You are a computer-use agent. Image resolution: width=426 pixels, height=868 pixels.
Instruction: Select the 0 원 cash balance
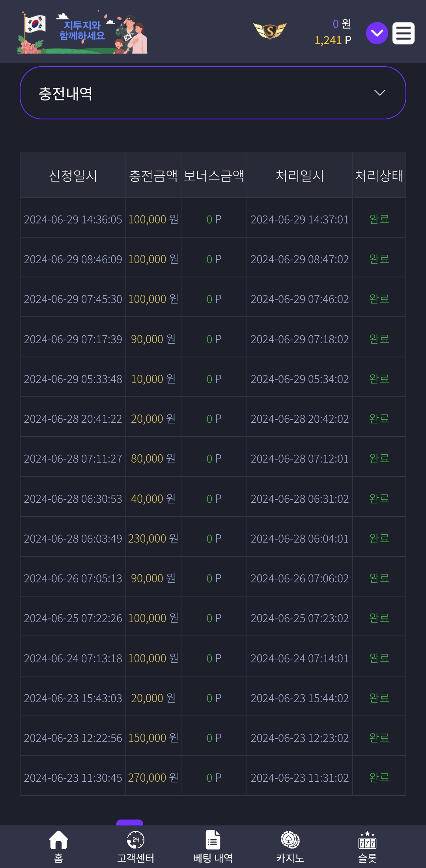tap(342, 24)
